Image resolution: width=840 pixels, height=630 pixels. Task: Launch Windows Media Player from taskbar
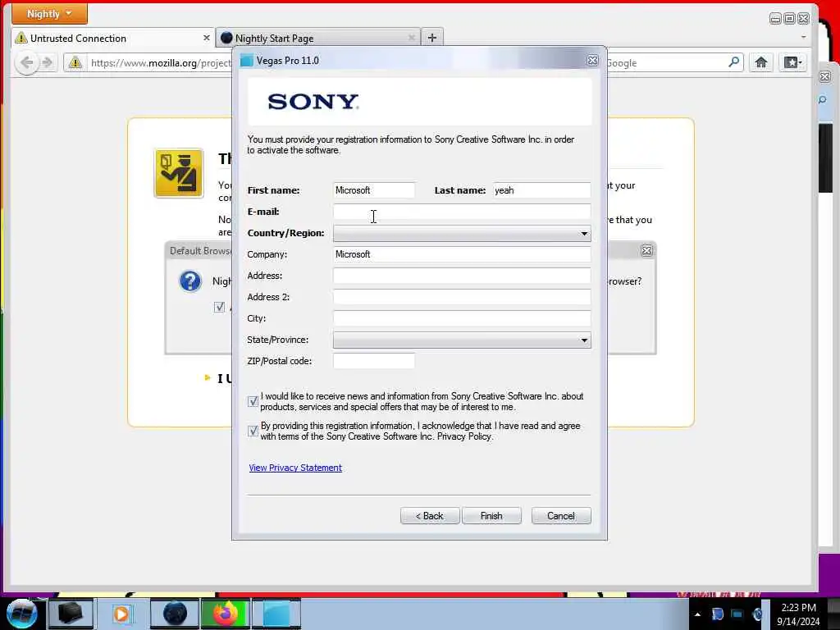[121, 614]
